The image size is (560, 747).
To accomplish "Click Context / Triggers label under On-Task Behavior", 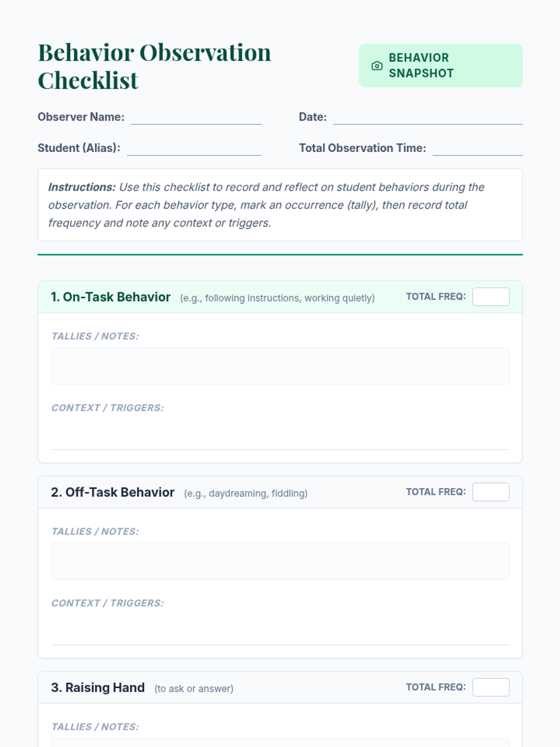I will click(x=108, y=408).
